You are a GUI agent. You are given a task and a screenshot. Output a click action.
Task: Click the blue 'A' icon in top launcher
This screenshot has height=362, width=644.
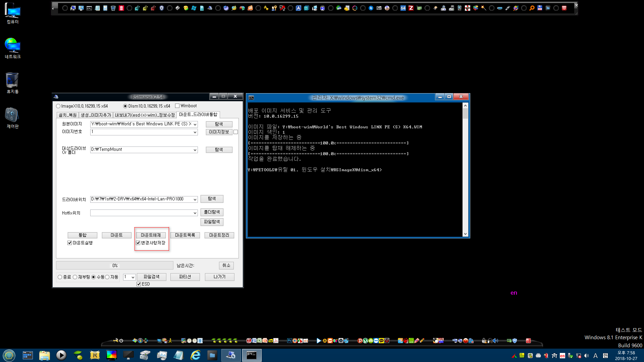point(298,8)
